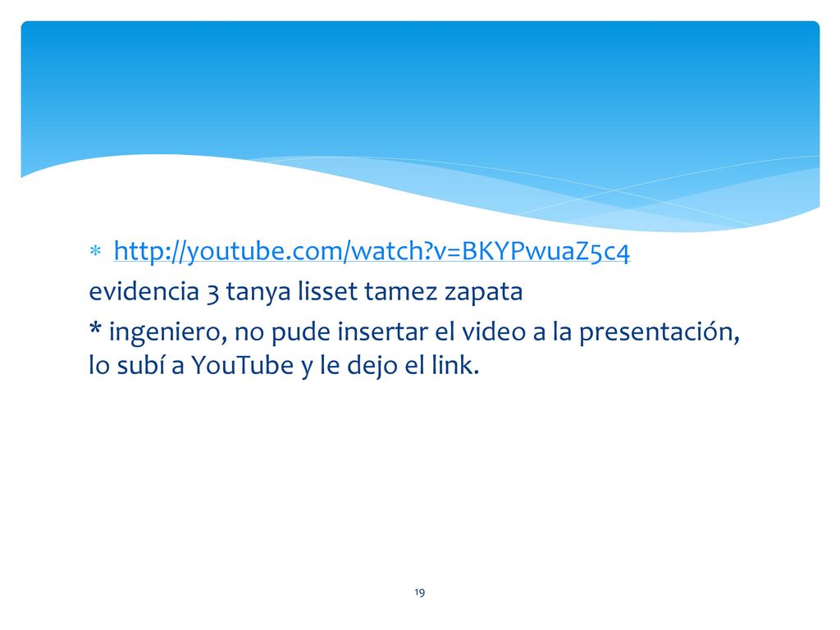Click the line 'lo subí a YouTube y le dejo el link.'
Screen dimensions: 840x630
[x=284, y=365]
